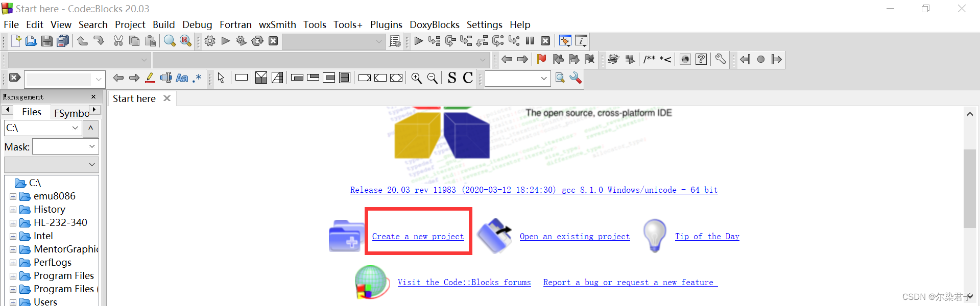Viewport: 980px width, 306px height.
Task: Toggle the S source button
Action: [452, 78]
